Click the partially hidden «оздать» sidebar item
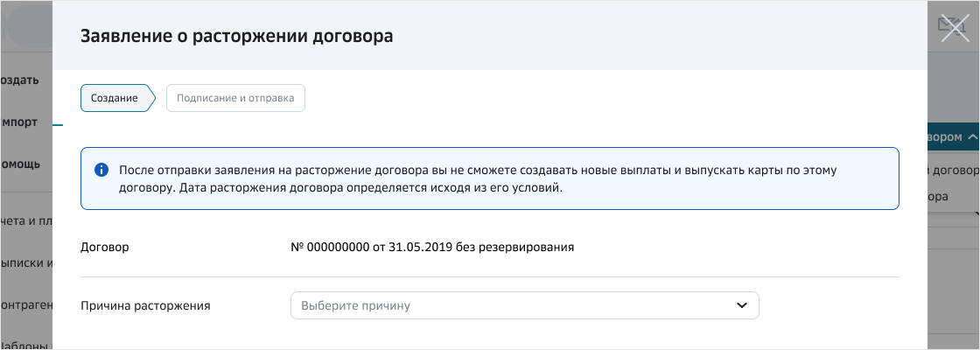The height and width of the screenshot is (350, 980). tap(20, 80)
